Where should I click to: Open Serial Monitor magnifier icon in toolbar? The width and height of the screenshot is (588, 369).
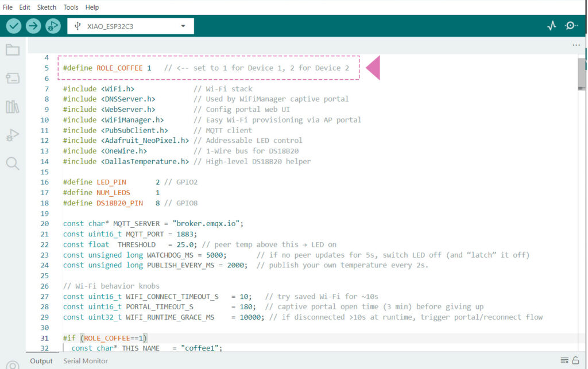coord(571,26)
